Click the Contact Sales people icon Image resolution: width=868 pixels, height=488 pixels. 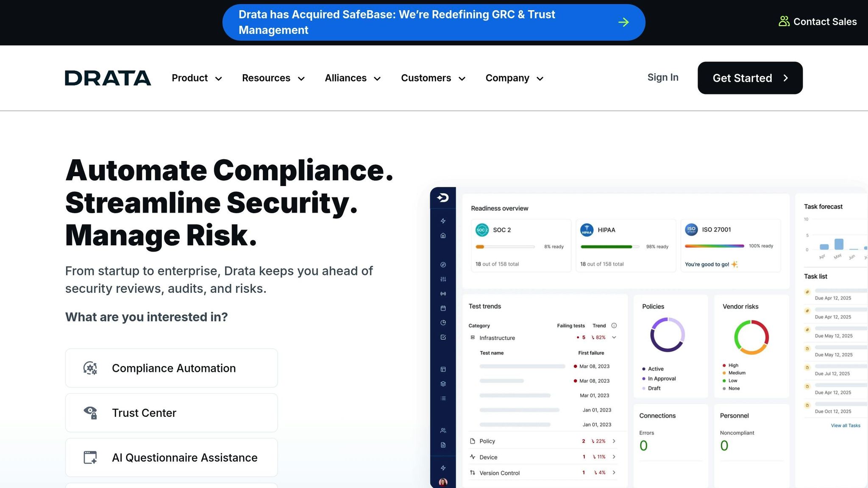[x=784, y=22]
